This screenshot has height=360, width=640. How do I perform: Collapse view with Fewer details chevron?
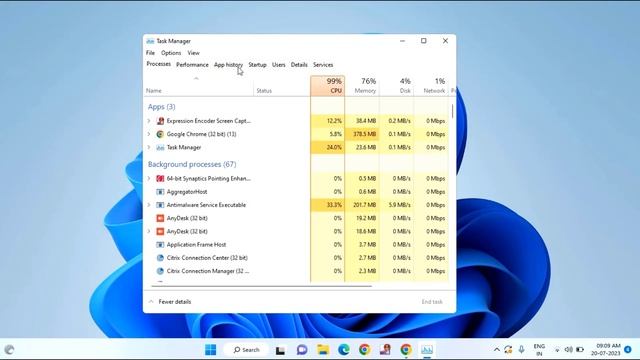[151, 302]
